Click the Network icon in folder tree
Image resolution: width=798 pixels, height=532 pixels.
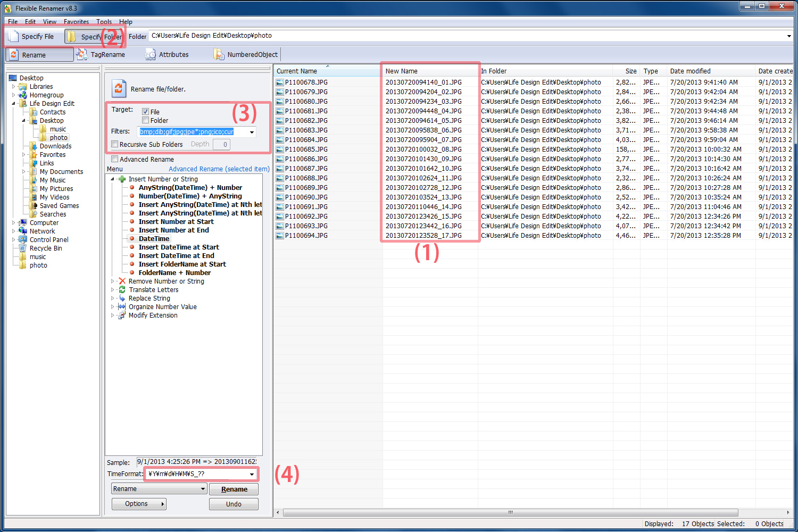coord(23,231)
